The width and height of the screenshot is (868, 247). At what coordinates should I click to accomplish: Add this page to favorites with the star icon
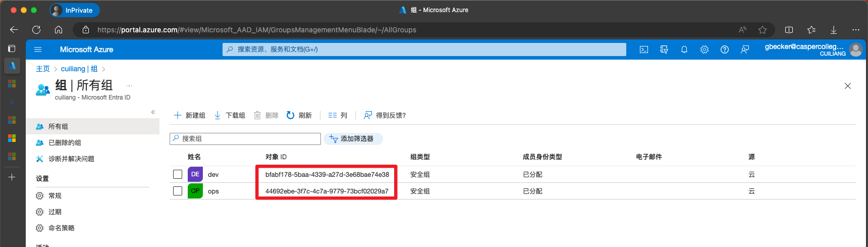tap(763, 30)
